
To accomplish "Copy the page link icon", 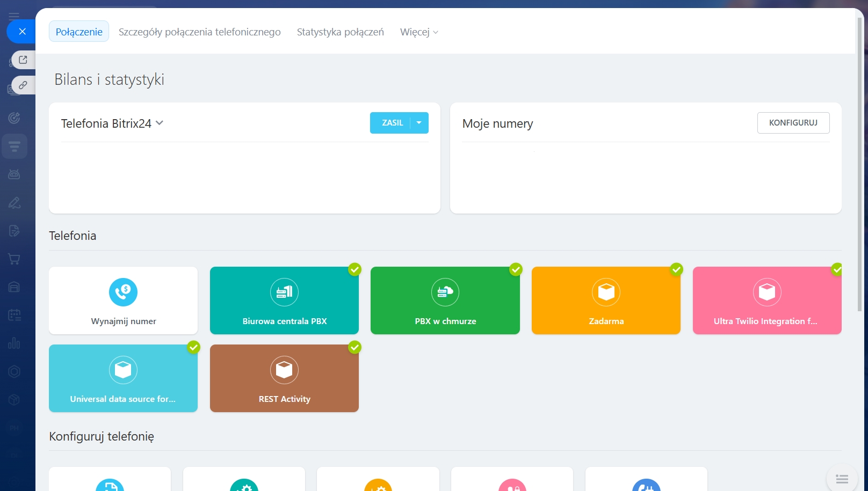I will pyautogui.click(x=23, y=85).
